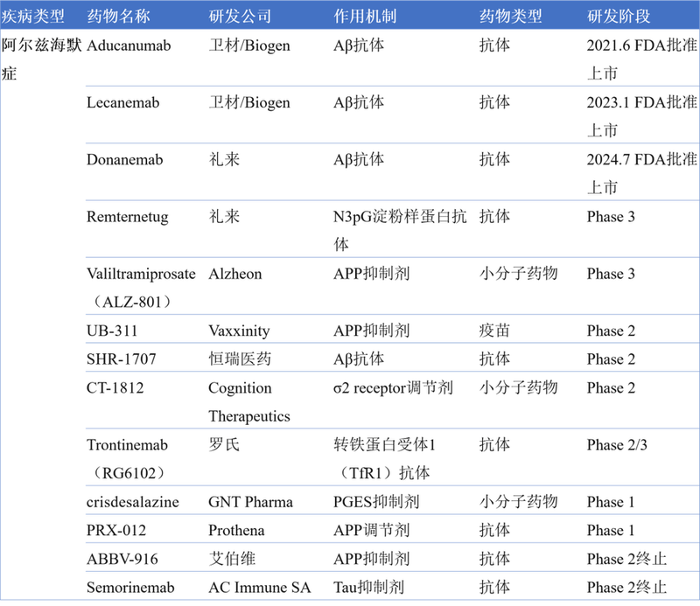Click the 研发公司 column header
700x606 pixels.
(x=240, y=16)
